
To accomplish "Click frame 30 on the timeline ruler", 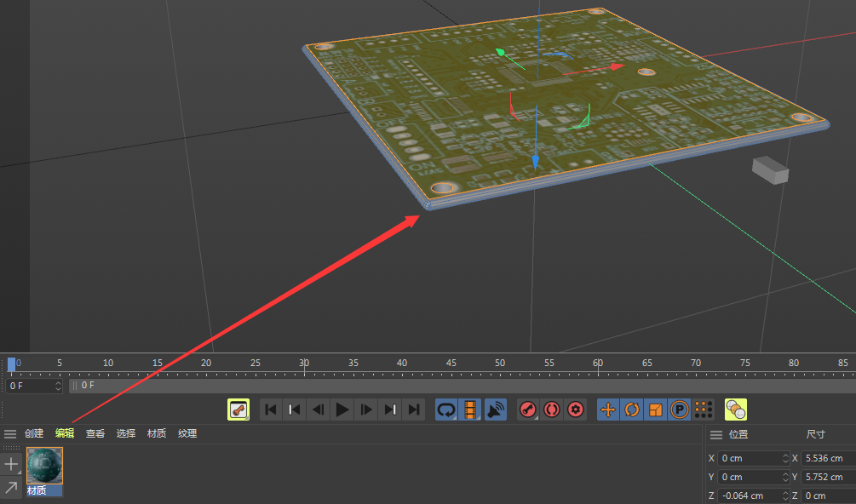I will tap(304, 363).
